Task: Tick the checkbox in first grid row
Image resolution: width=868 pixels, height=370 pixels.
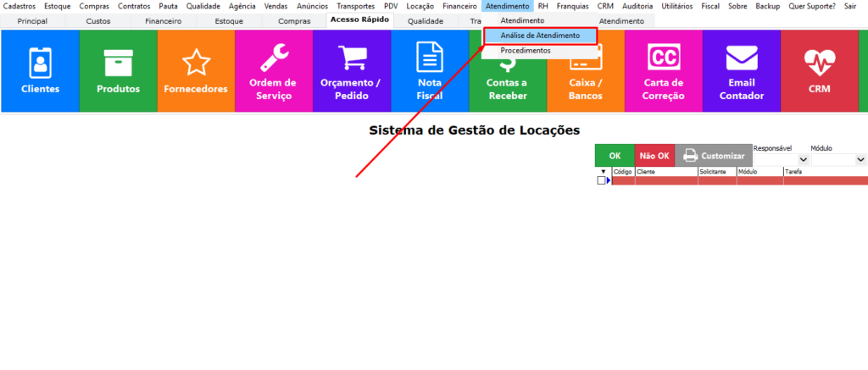Action: (x=601, y=180)
